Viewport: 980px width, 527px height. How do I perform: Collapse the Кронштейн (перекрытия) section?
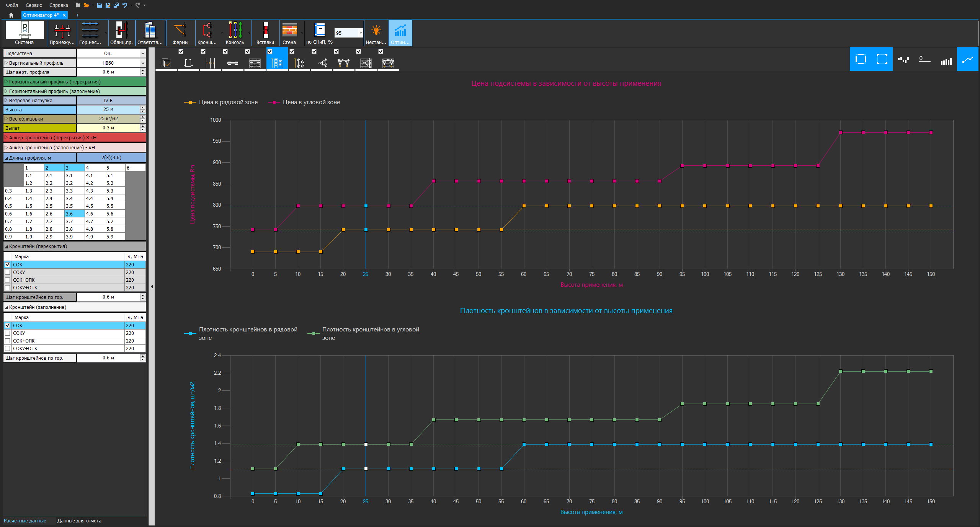(x=6, y=246)
